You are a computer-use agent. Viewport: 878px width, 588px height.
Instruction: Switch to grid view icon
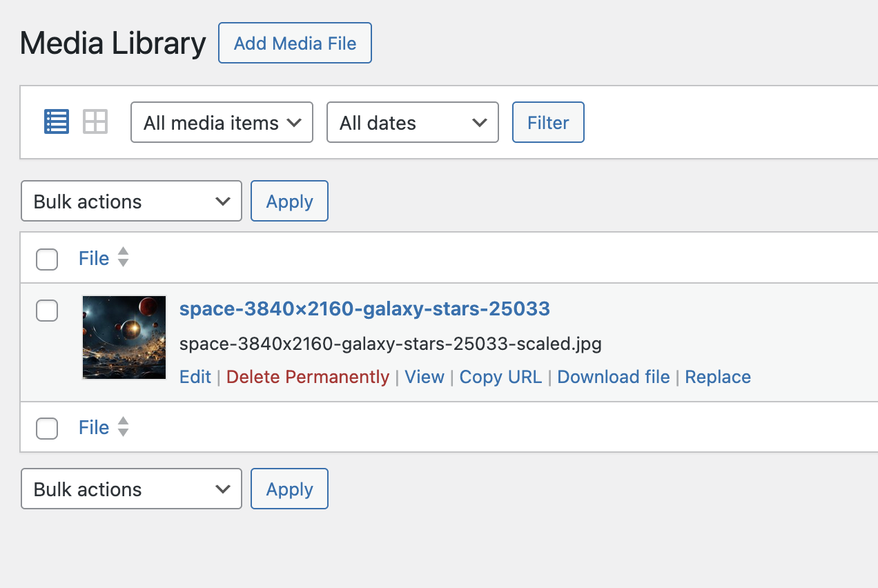click(95, 122)
